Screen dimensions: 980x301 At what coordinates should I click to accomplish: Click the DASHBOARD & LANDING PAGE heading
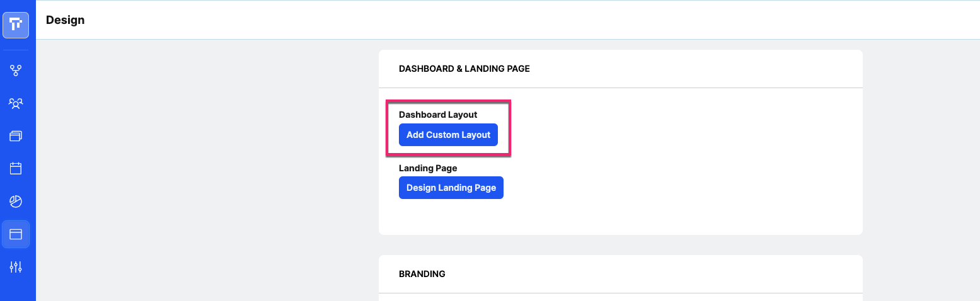464,69
